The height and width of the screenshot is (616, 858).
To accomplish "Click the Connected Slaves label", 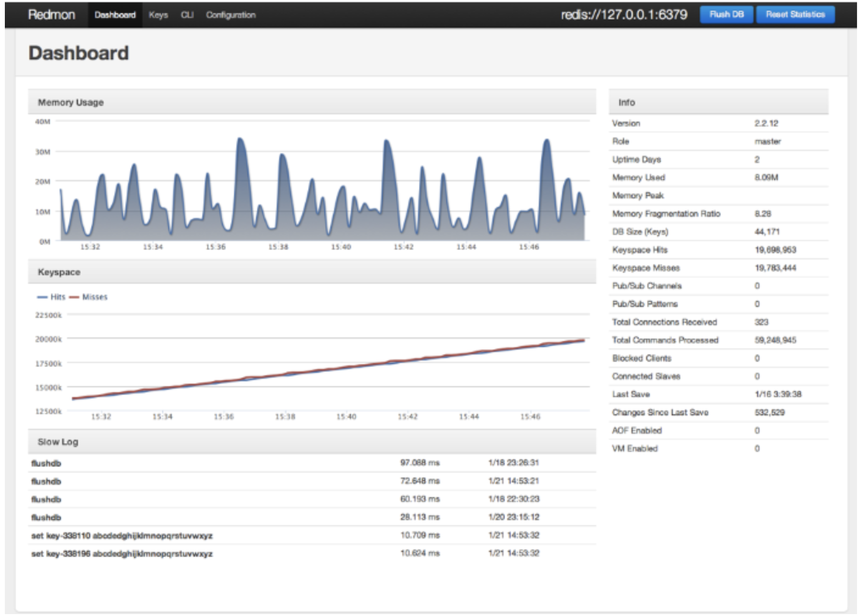I will 646,376.
